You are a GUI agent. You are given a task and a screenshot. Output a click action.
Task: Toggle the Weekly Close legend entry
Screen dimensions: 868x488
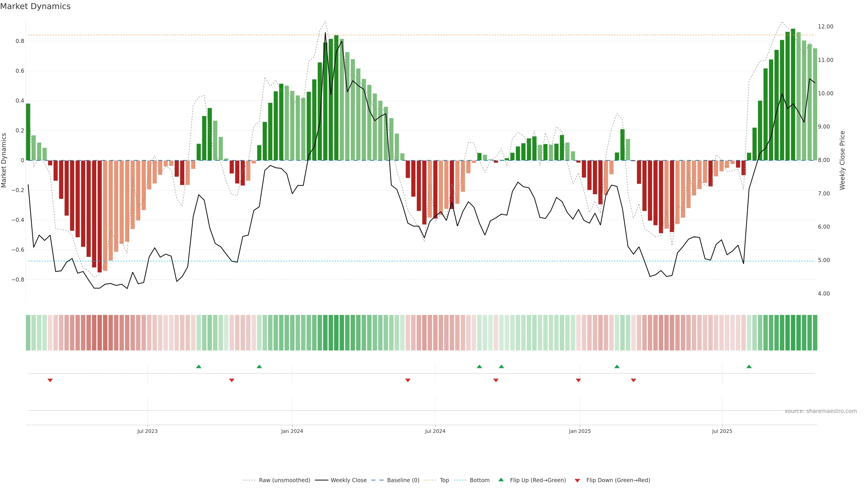(x=348, y=480)
